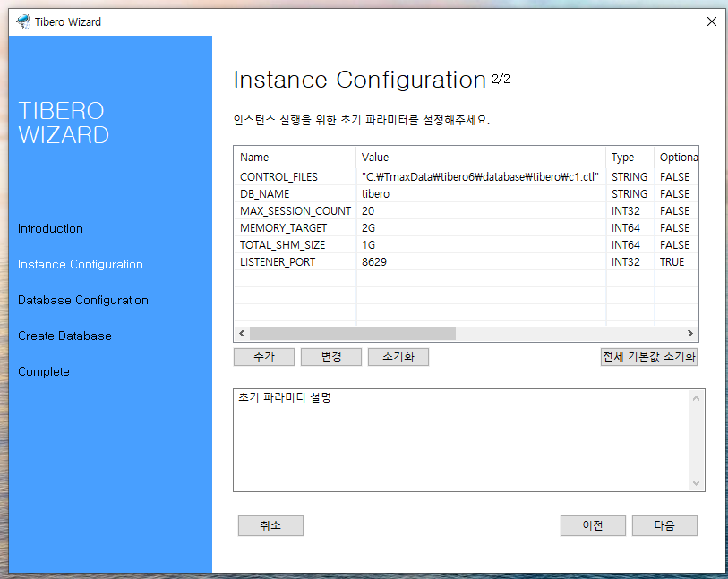728x579 pixels.
Task: Click the c1.ctl control file path value
Action: click(480, 177)
